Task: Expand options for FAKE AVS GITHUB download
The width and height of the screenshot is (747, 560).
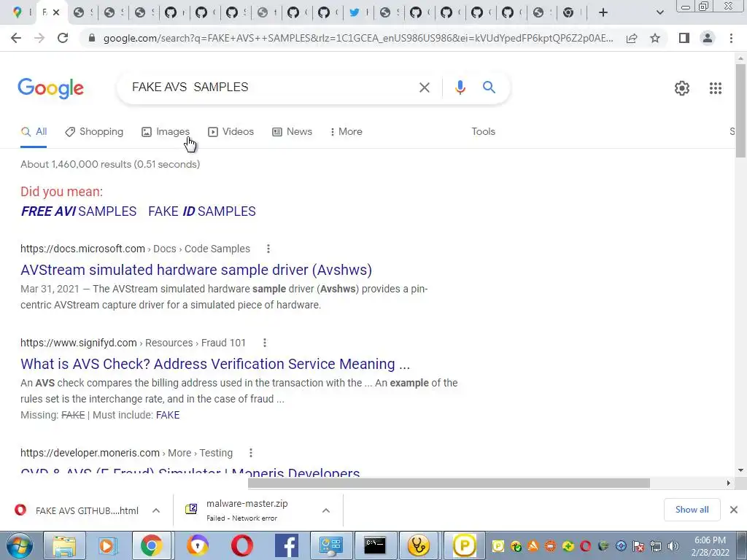Action: tap(156, 510)
